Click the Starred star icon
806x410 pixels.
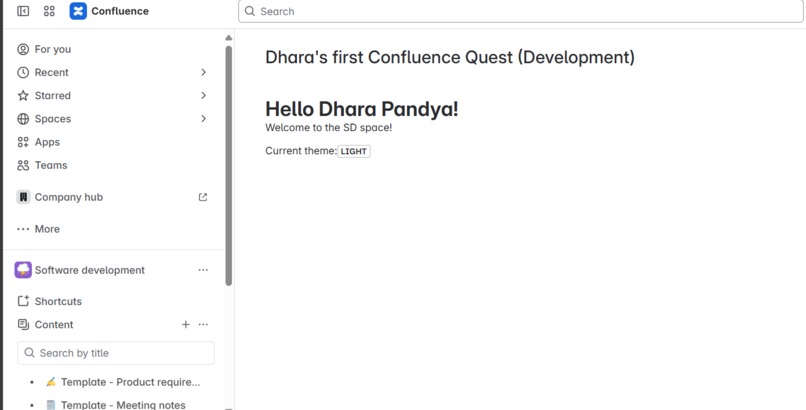tap(23, 96)
